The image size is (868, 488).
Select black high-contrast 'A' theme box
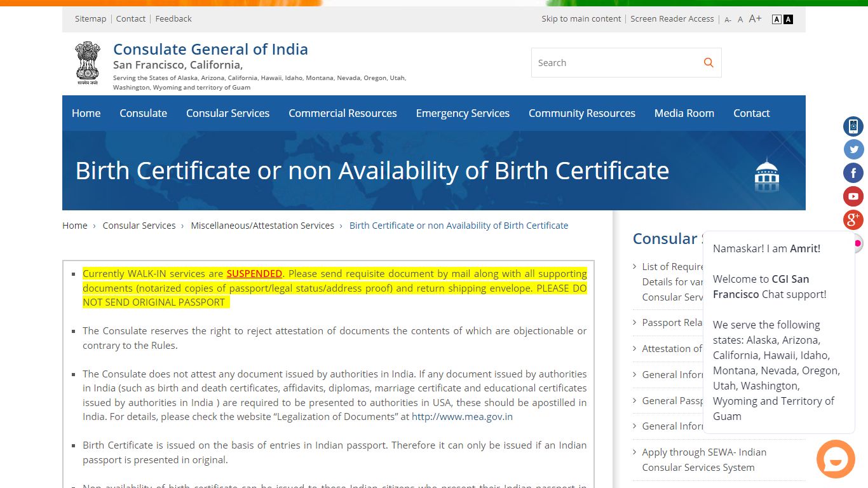[788, 19]
